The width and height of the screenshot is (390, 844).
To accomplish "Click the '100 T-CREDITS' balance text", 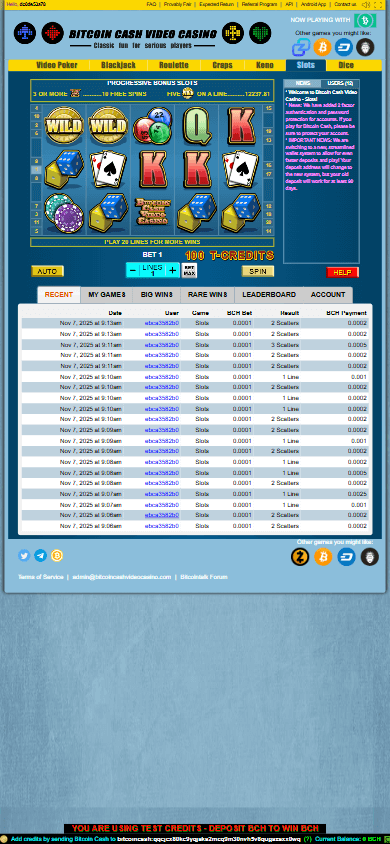I will (x=230, y=256).
